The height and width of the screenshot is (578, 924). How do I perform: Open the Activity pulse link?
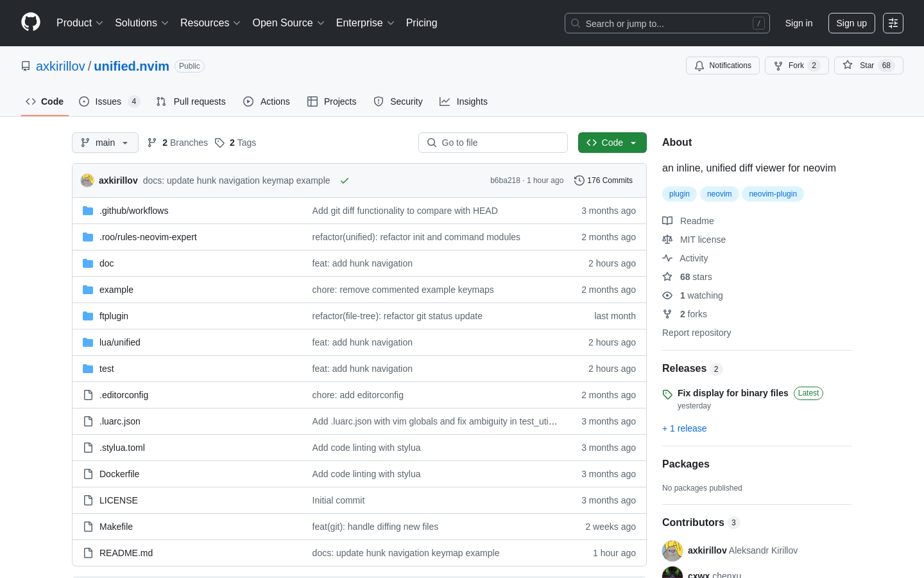click(685, 258)
